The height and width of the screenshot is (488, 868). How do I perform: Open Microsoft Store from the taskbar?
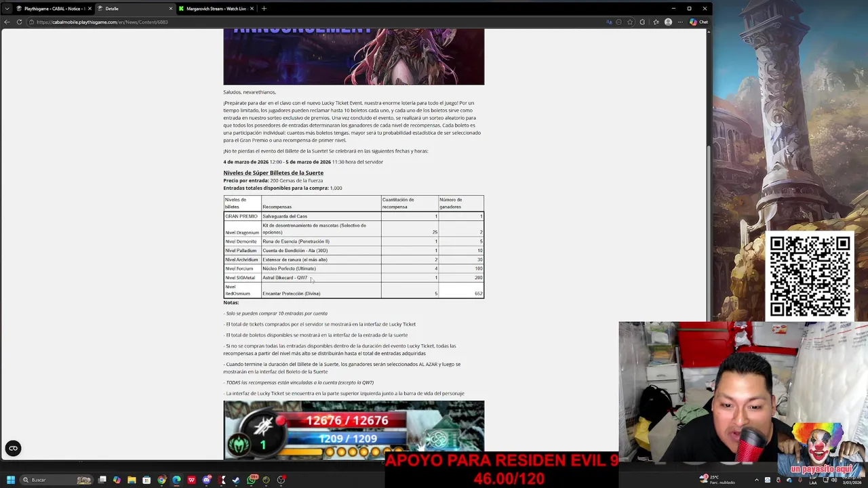click(146, 480)
